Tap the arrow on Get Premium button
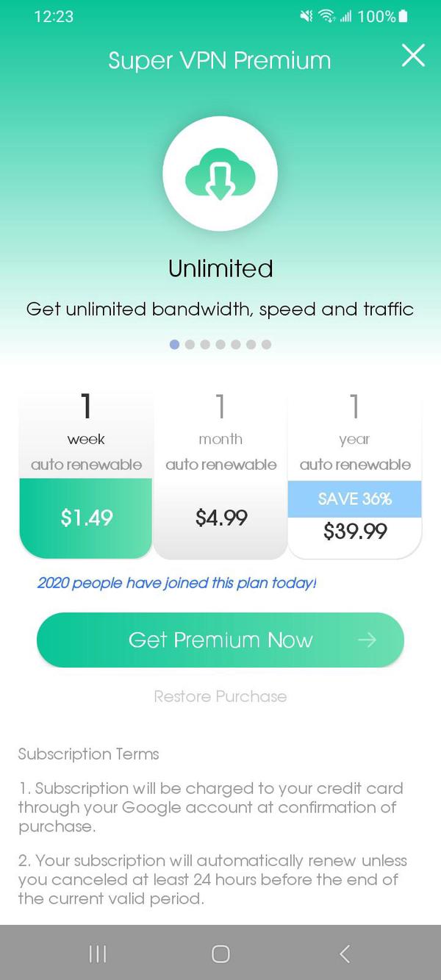This screenshot has height=980, width=441. coord(367,640)
